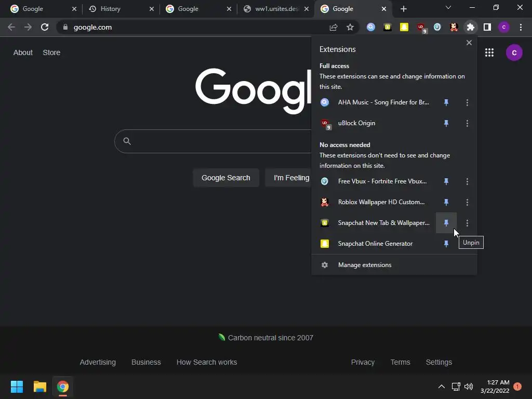The height and width of the screenshot is (399, 532).
Task: Open the volume control in system tray
Action: 469,387
